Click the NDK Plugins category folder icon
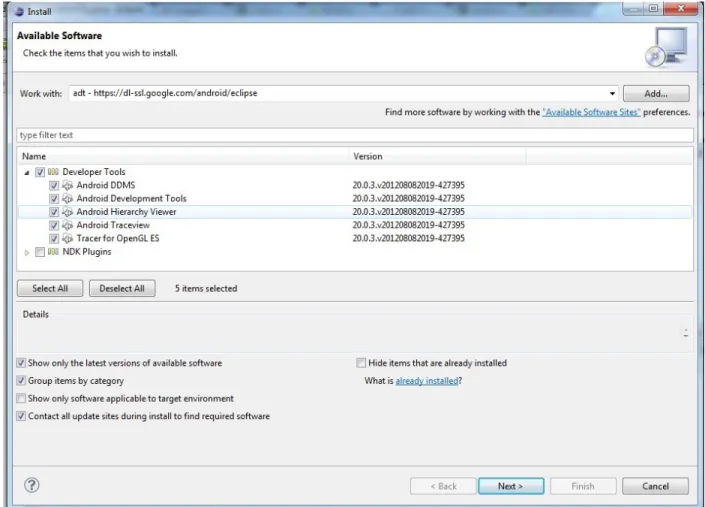 (x=53, y=252)
